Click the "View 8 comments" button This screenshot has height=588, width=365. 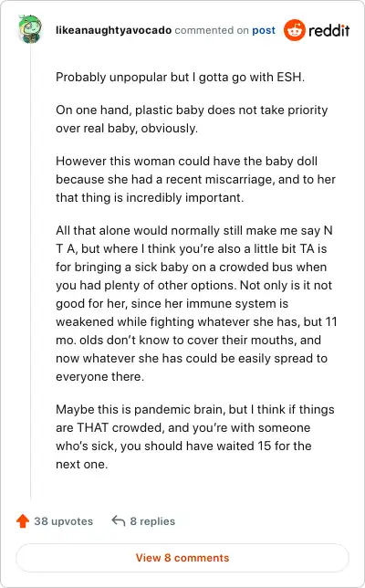pos(182,558)
